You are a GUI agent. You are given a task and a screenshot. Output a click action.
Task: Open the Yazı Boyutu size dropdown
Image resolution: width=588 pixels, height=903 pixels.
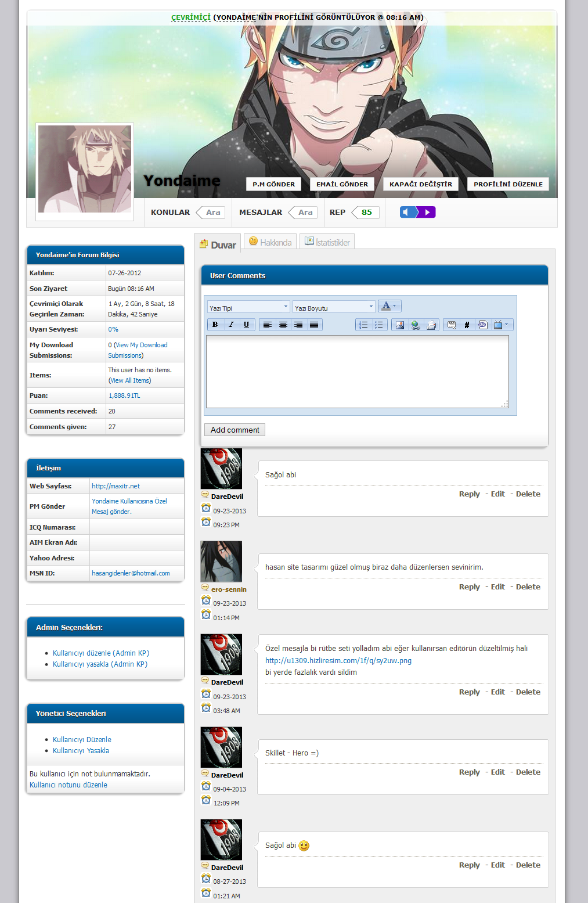click(x=334, y=307)
